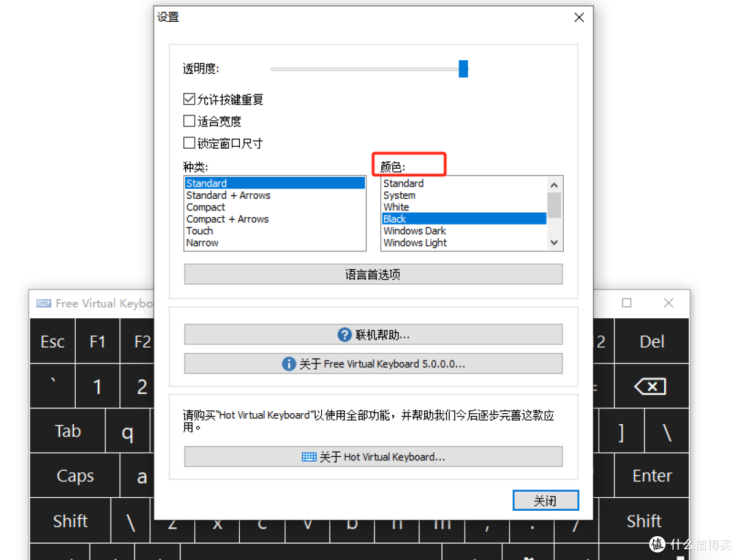Tap the 2 key in number row

[137, 387]
